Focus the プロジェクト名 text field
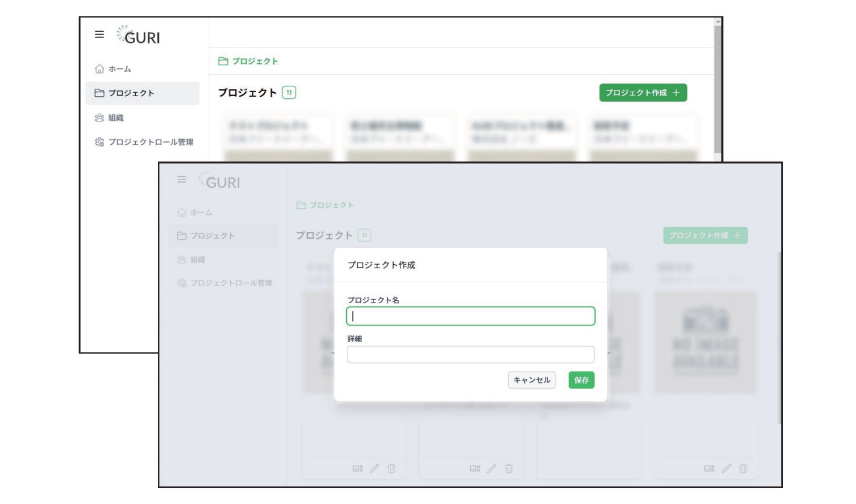Viewport: 856px width, 504px height. coord(470,316)
